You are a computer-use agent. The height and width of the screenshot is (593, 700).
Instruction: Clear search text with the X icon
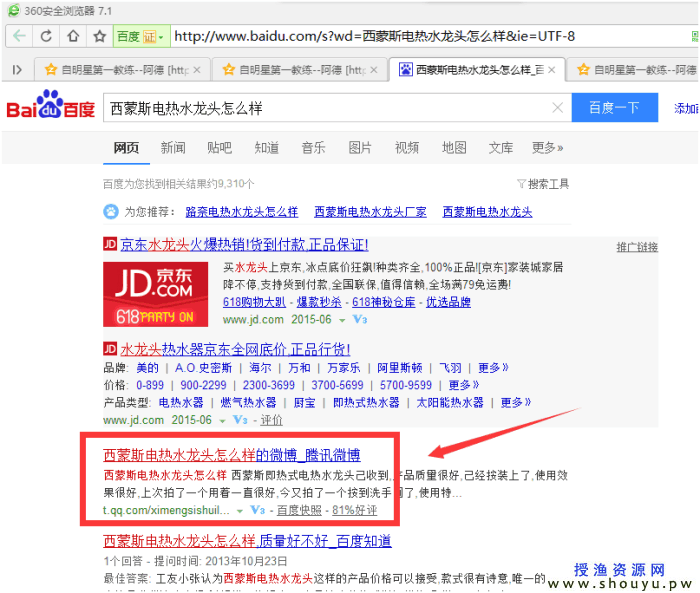click(x=558, y=108)
